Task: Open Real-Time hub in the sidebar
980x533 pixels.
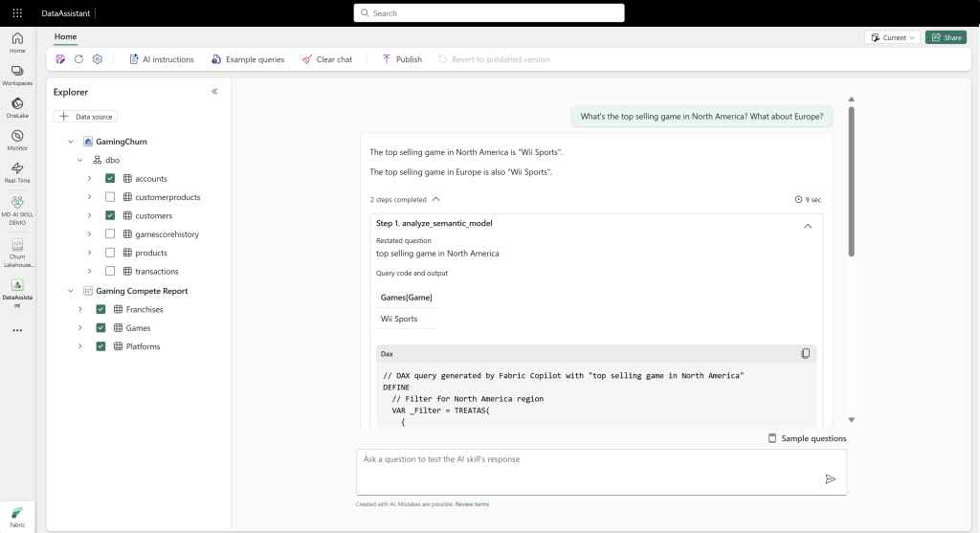Action: tap(17, 172)
